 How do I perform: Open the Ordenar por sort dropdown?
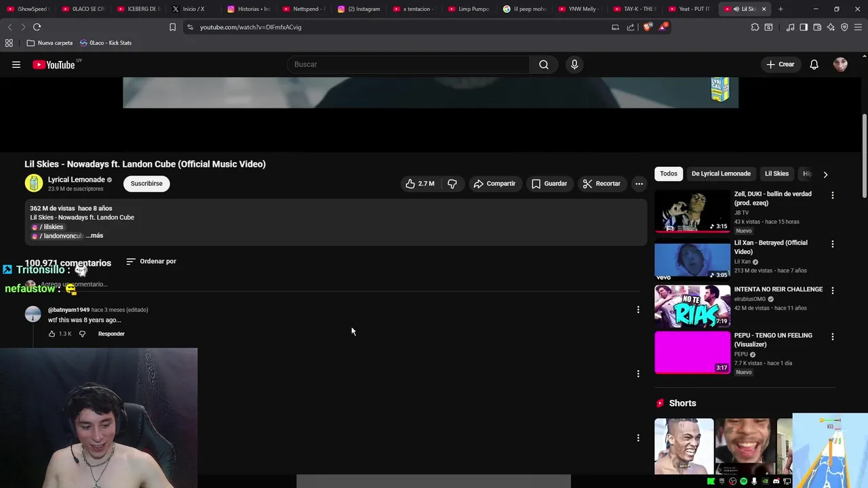tap(151, 261)
